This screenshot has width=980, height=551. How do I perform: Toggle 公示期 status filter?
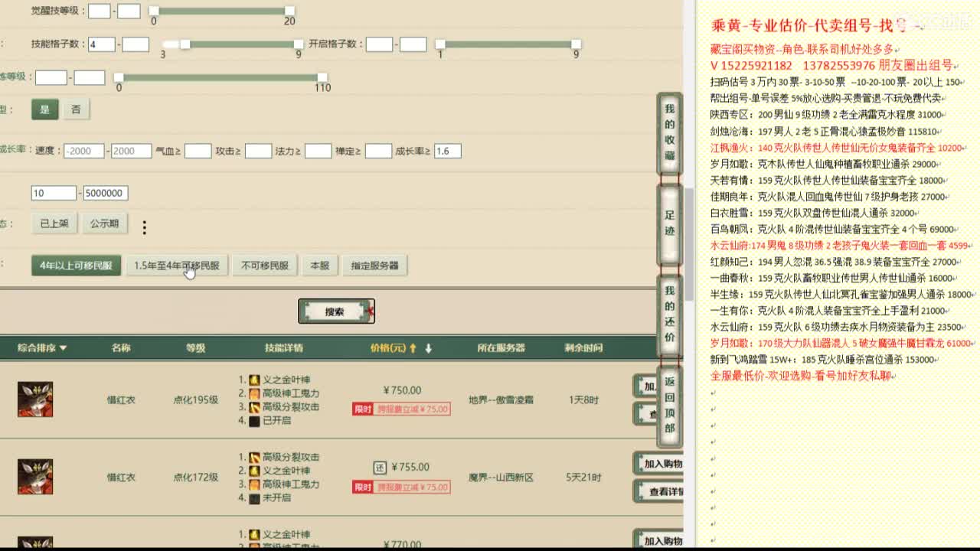[x=105, y=223]
